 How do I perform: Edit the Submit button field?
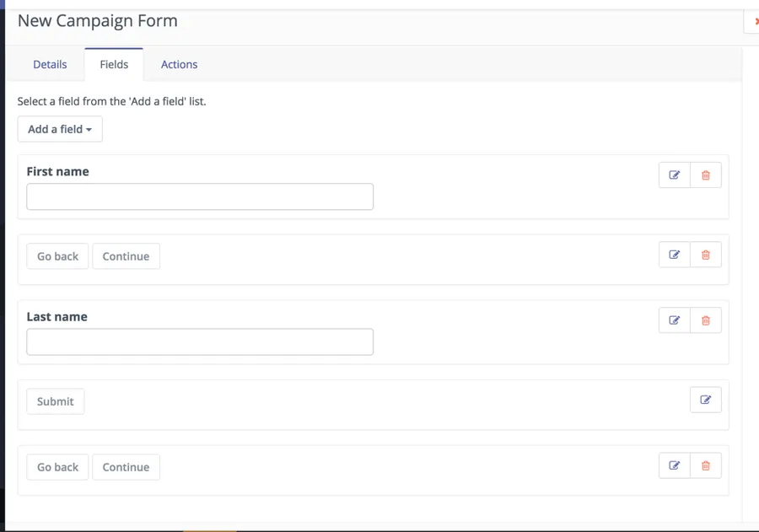pyautogui.click(x=705, y=400)
